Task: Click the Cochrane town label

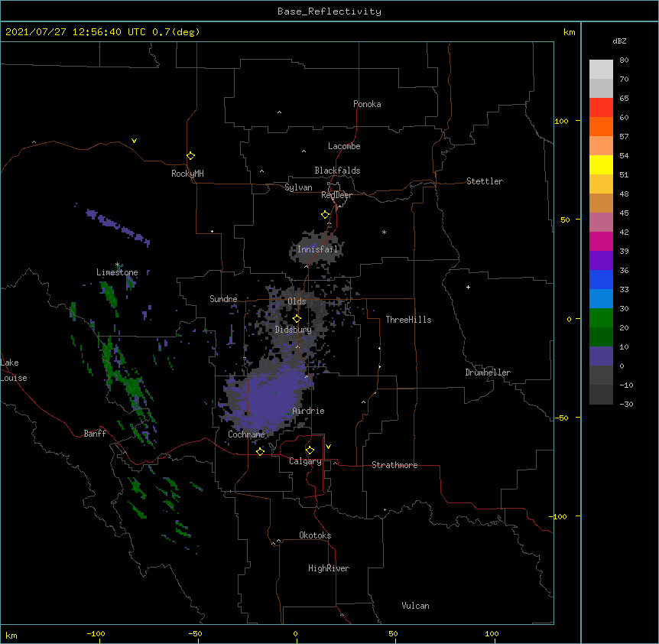Action: coord(246,434)
